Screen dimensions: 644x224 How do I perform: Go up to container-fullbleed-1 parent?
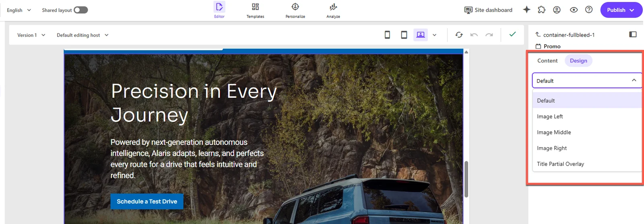[x=565, y=35]
